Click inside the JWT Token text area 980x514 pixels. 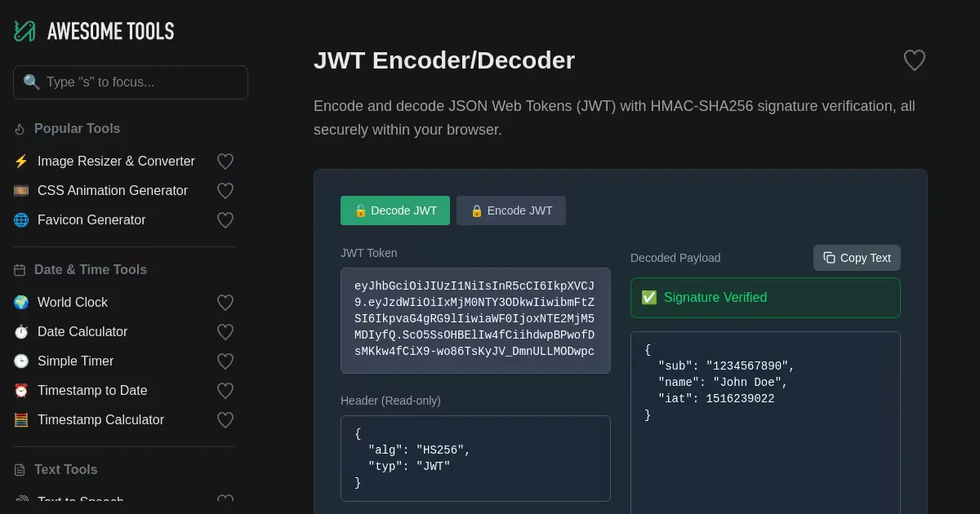[475, 320]
